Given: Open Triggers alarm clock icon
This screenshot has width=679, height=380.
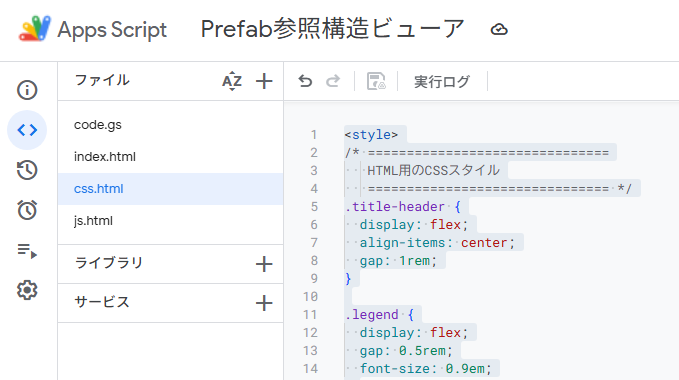Looking at the screenshot, I should [x=27, y=210].
